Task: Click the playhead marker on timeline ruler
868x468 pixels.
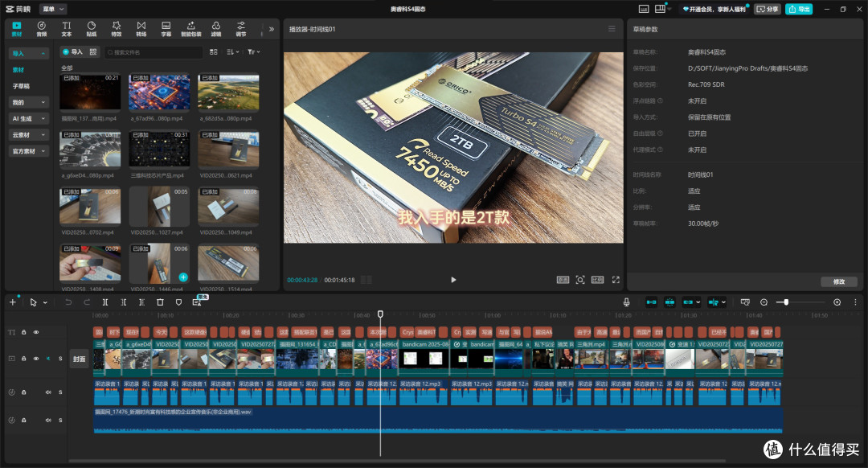Action: pyautogui.click(x=380, y=314)
